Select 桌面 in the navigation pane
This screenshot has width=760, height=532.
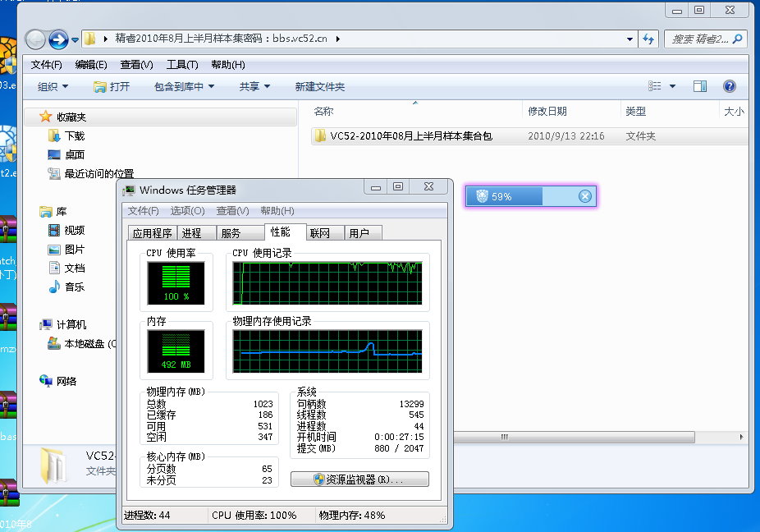click(x=75, y=154)
